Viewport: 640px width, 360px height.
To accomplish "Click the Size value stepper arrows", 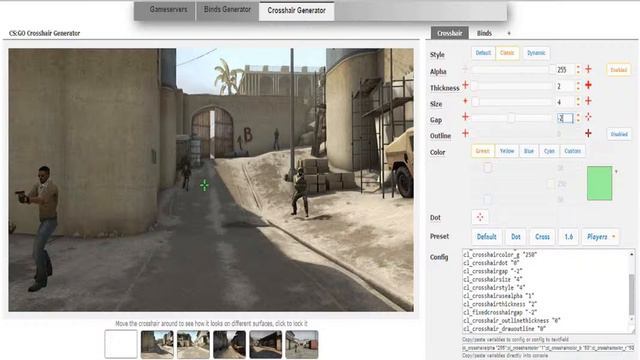I will 578,102.
